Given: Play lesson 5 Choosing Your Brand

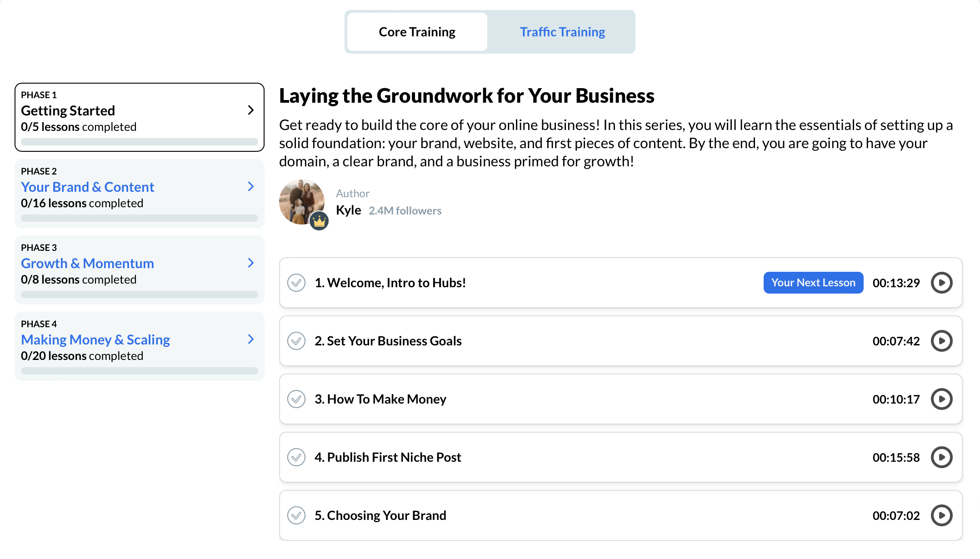Looking at the screenshot, I should [941, 515].
